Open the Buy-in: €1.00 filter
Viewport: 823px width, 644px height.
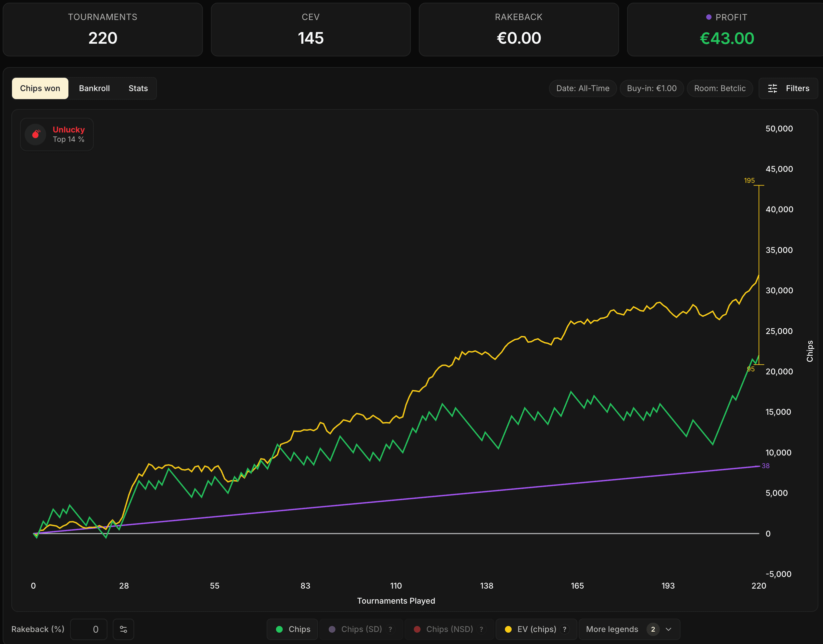(x=651, y=88)
